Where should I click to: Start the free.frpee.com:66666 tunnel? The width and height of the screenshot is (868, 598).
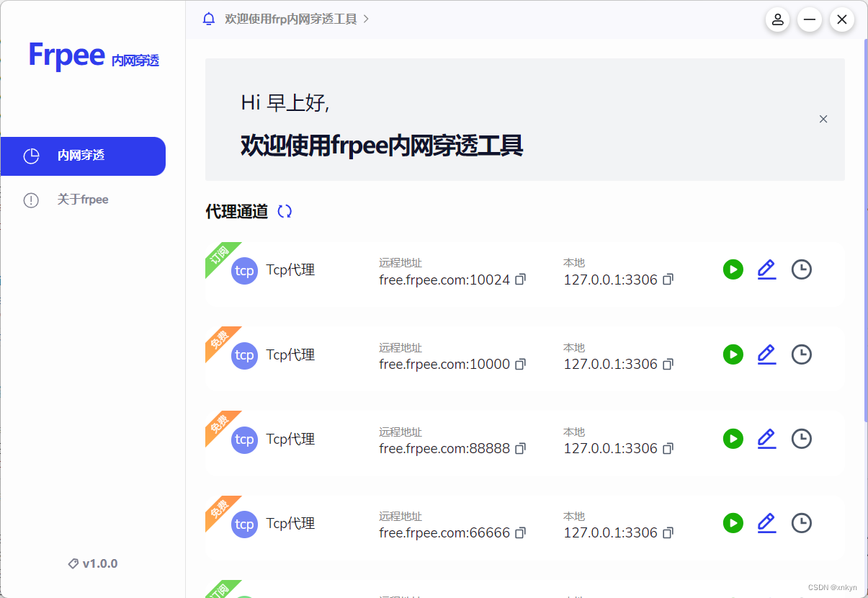point(733,523)
